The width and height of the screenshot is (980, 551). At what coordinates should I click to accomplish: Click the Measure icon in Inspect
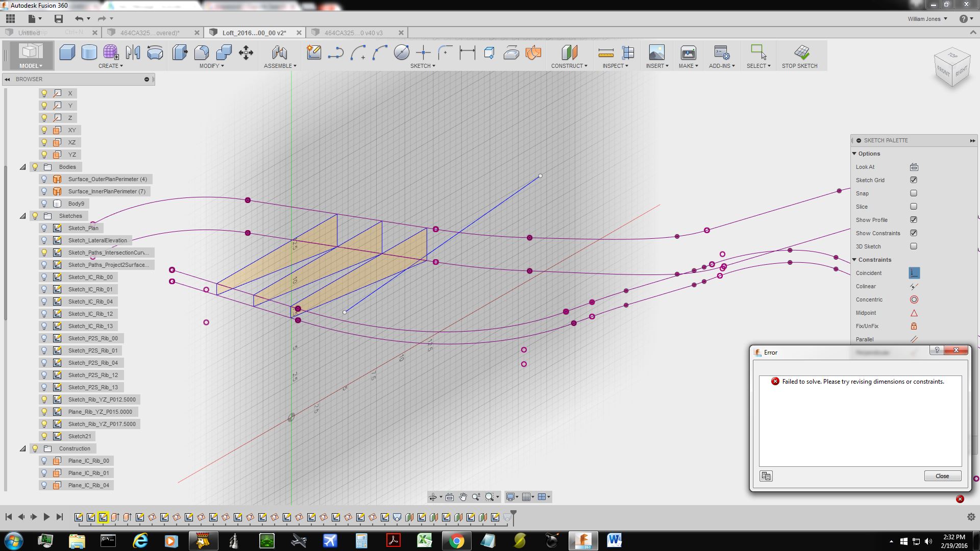point(606,53)
